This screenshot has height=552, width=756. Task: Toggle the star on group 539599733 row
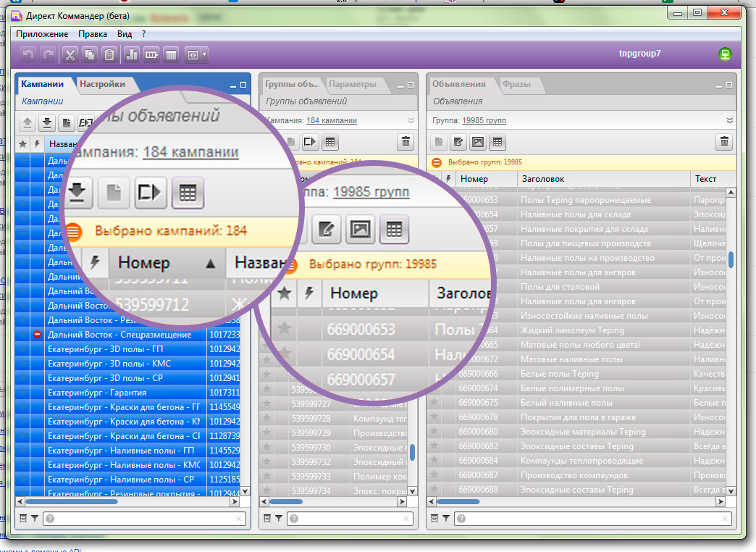tap(266, 476)
